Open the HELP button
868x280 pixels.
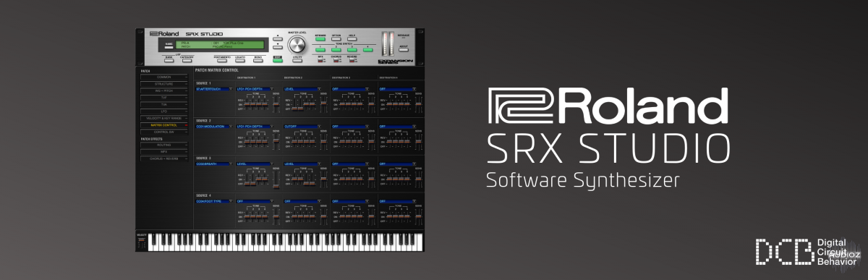pos(352,39)
